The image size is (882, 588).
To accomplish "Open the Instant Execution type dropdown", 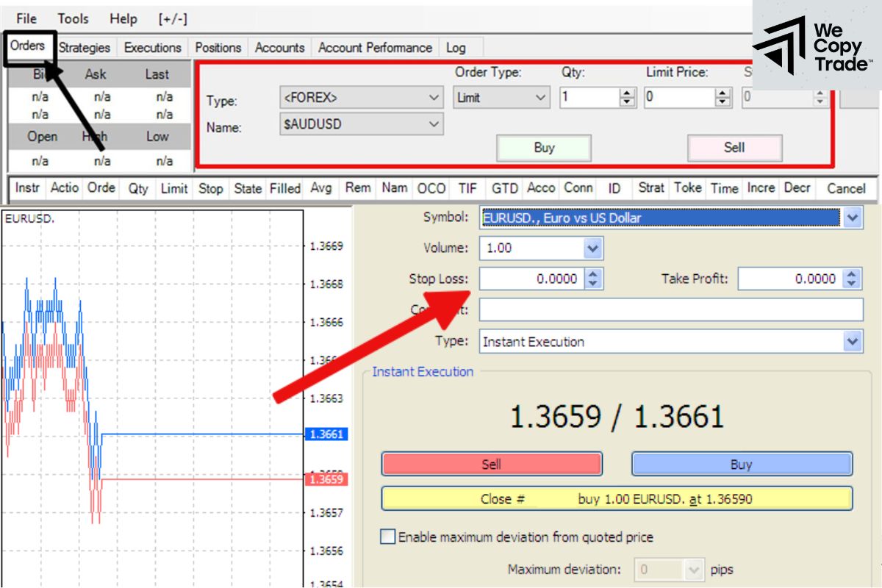I will point(852,342).
